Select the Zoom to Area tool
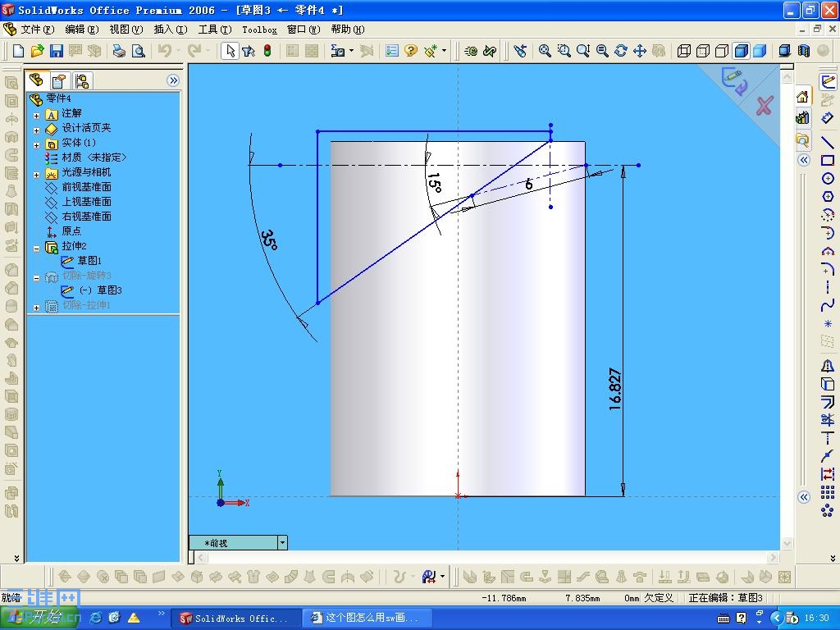This screenshot has width=840, height=630. 564,51
